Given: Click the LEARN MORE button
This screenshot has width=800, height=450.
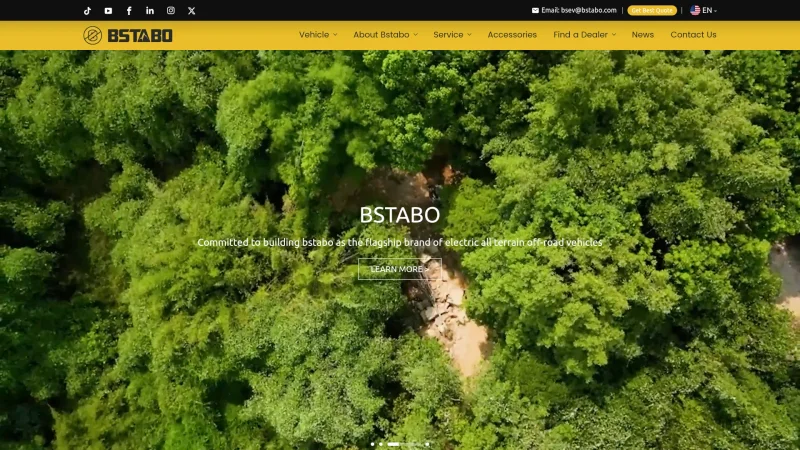Looking at the screenshot, I should [399, 269].
